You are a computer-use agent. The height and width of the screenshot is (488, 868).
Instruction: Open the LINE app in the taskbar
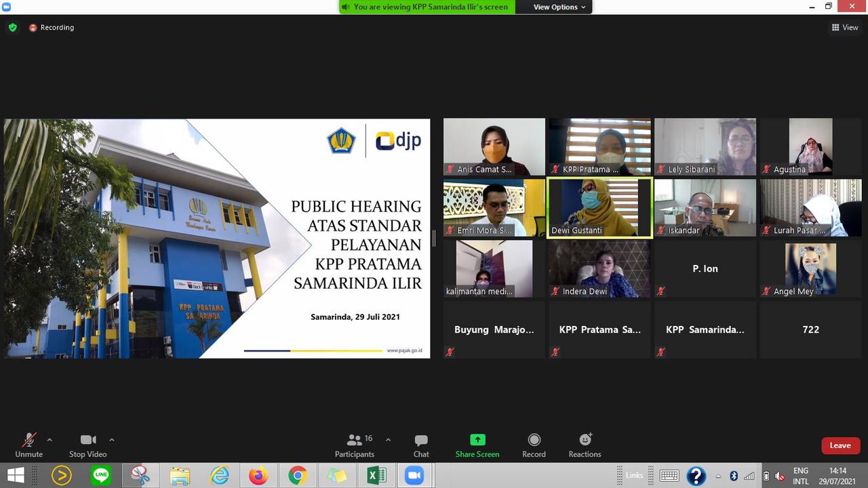pyautogui.click(x=101, y=476)
